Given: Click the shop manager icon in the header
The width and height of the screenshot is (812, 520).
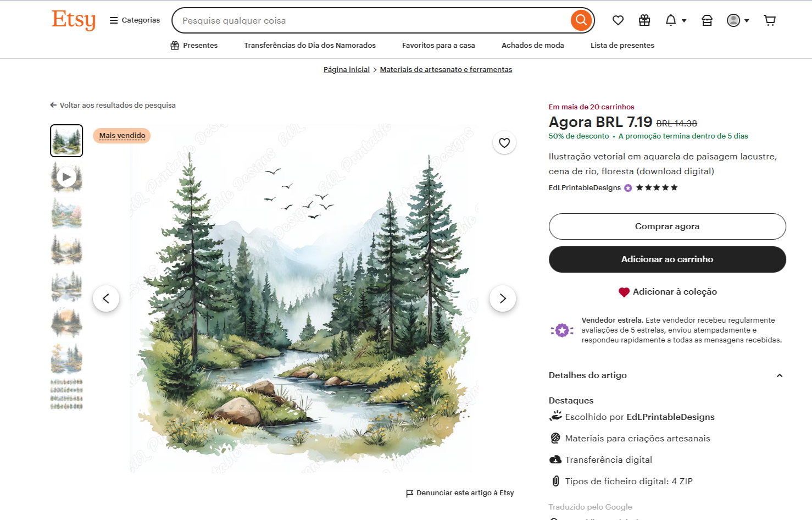Looking at the screenshot, I should pos(707,20).
